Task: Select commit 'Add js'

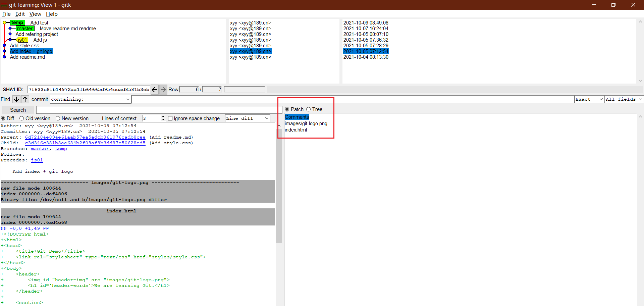Action: pyautogui.click(x=40, y=40)
